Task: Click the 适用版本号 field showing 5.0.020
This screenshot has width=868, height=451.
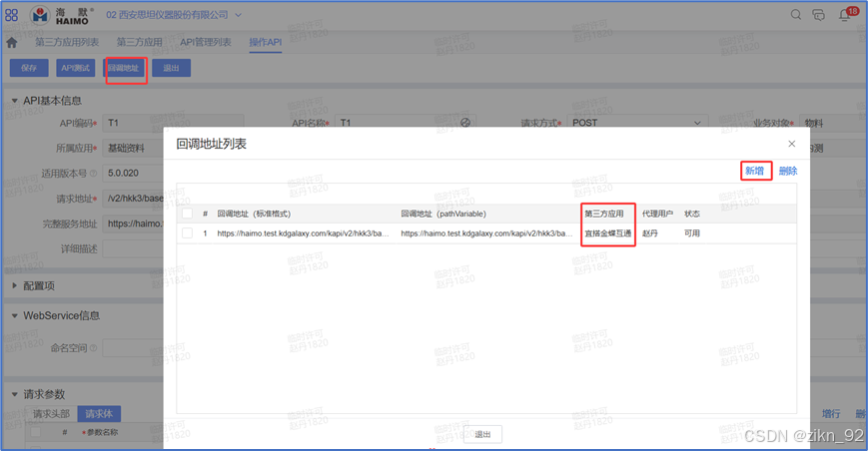Action: tap(133, 173)
